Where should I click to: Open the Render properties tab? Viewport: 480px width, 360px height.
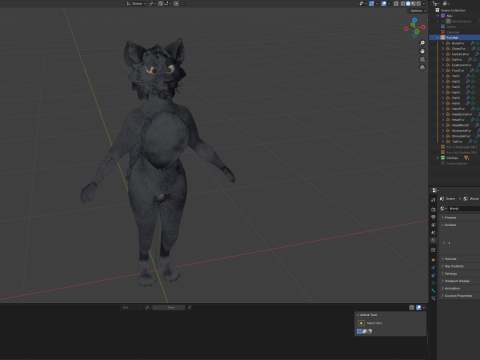point(433,210)
